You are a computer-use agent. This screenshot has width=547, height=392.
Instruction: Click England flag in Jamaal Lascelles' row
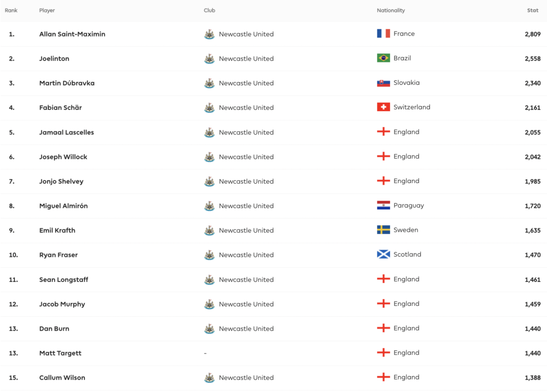[x=383, y=132]
